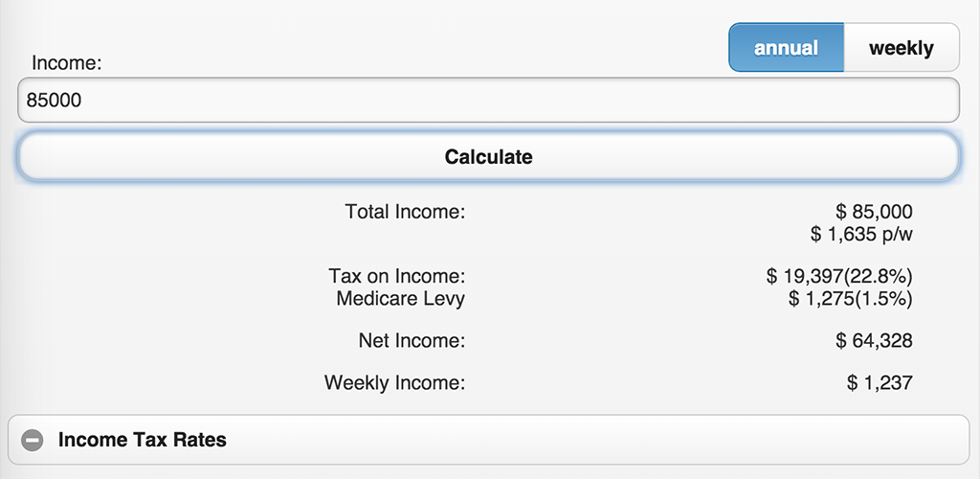The image size is (980, 479).
Task: Click the Total Income label
Action: coord(405,211)
